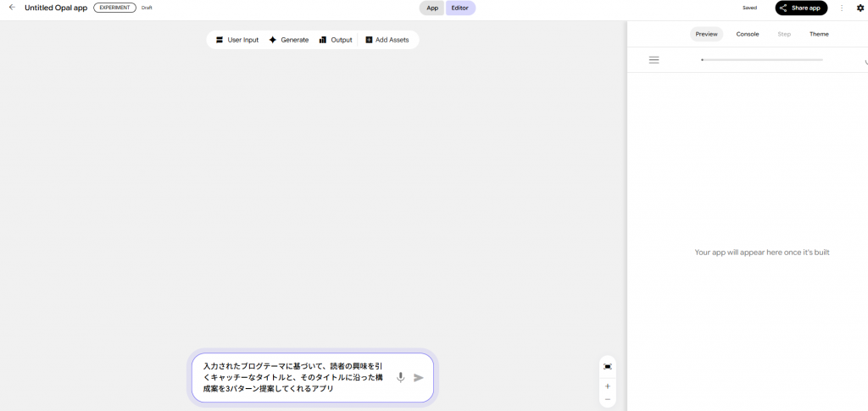The width and height of the screenshot is (868, 411).
Task: Switch to Editor view toggle
Action: tap(460, 8)
